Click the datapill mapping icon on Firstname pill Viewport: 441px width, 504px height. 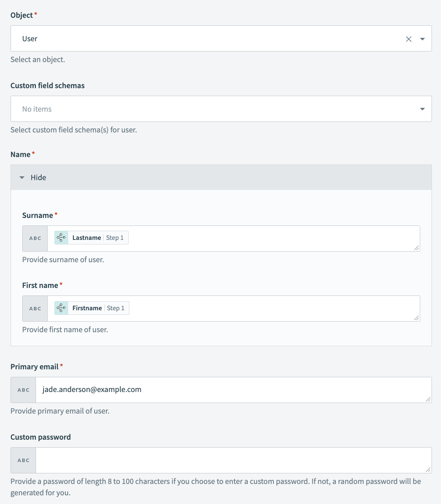tap(61, 308)
